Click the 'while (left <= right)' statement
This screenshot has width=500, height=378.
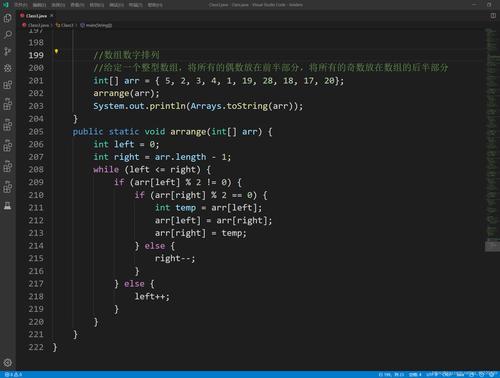[x=147, y=170]
